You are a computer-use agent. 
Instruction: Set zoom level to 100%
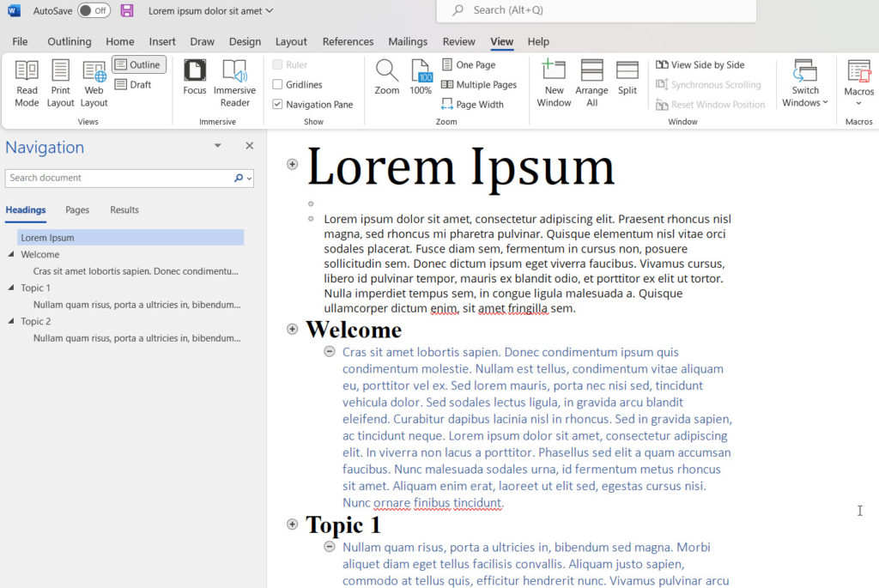coord(420,79)
